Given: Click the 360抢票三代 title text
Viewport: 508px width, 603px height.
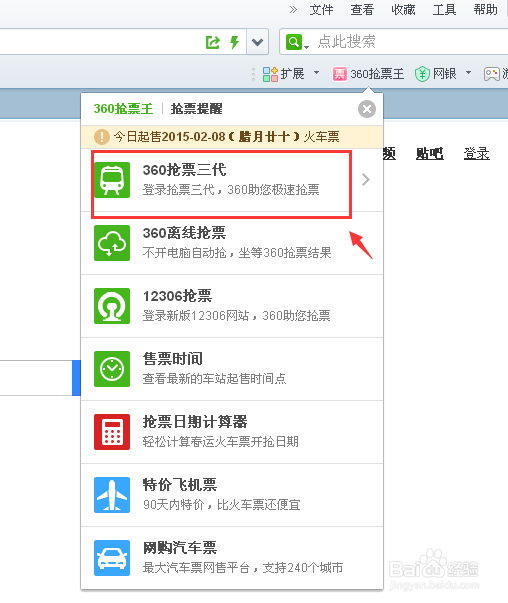Looking at the screenshot, I should tap(185, 170).
